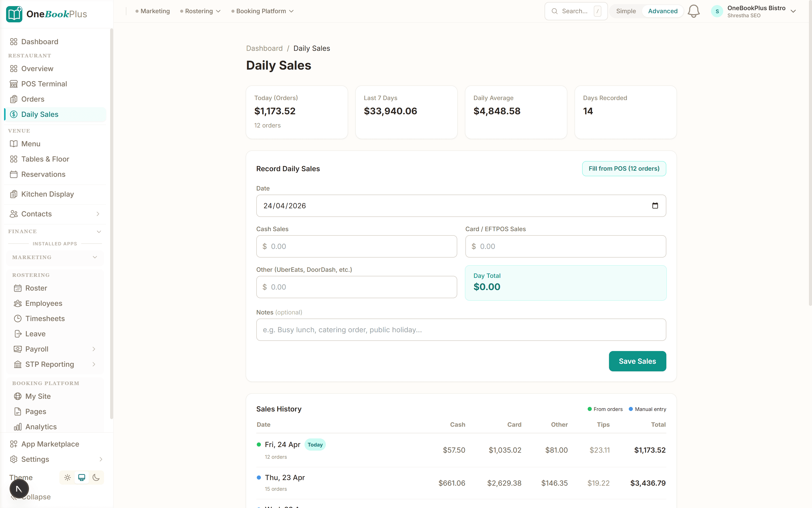Click Fill from POS (12 orders) button
This screenshot has width=812, height=508.
click(624, 169)
